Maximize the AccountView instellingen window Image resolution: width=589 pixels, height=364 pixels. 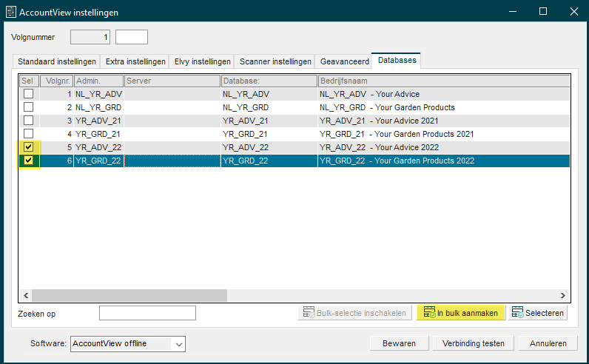(x=543, y=11)
